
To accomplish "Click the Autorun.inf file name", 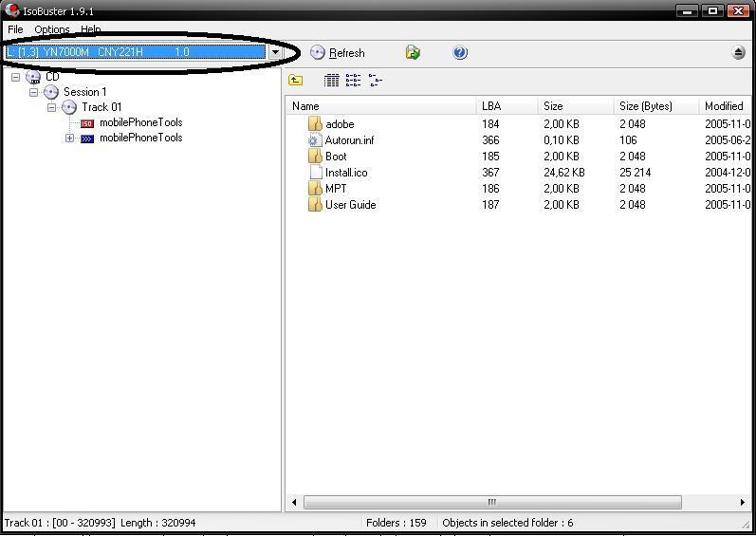I will click(x=349, y=140).
